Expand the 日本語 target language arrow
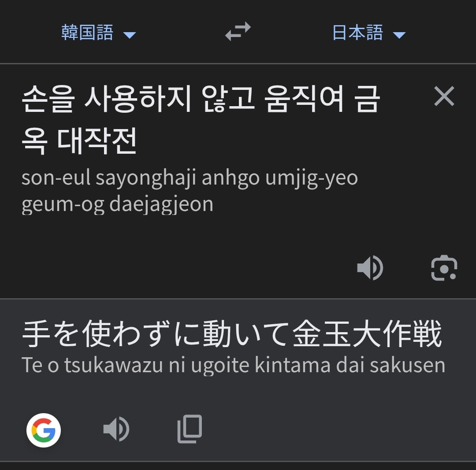The image size is (476, 470). pyautogui.click(x=399, y=35)
